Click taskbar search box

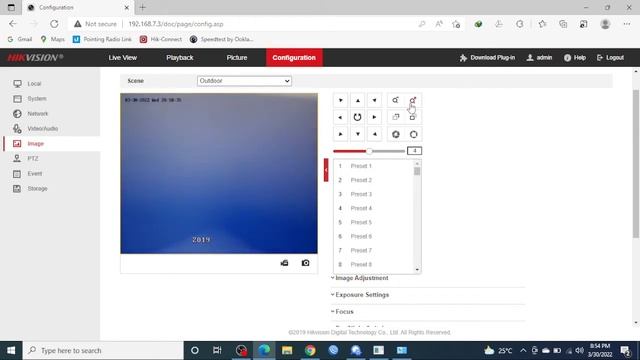(103, 351)
